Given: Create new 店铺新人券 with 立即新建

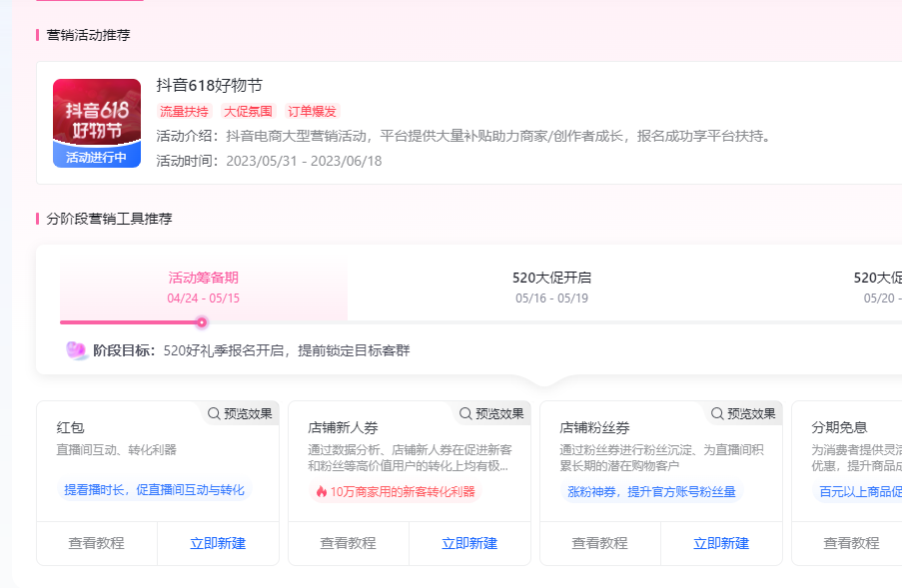Looking at the screenshot, I should tap(470, 543).
